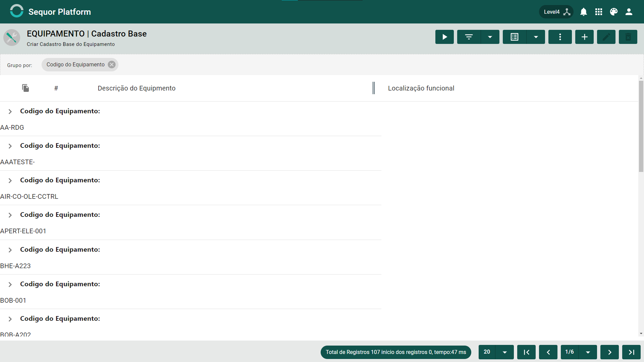The height and width of the screenshot is (362, 644).
Task: Select the BHE-A223 code text
Action: point(15,266)
